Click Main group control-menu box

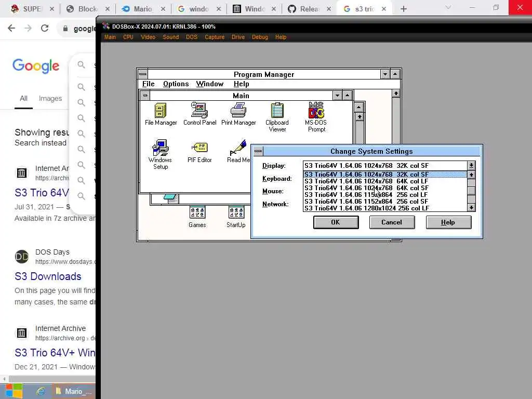pyautogui.click(x=145, y=96)
